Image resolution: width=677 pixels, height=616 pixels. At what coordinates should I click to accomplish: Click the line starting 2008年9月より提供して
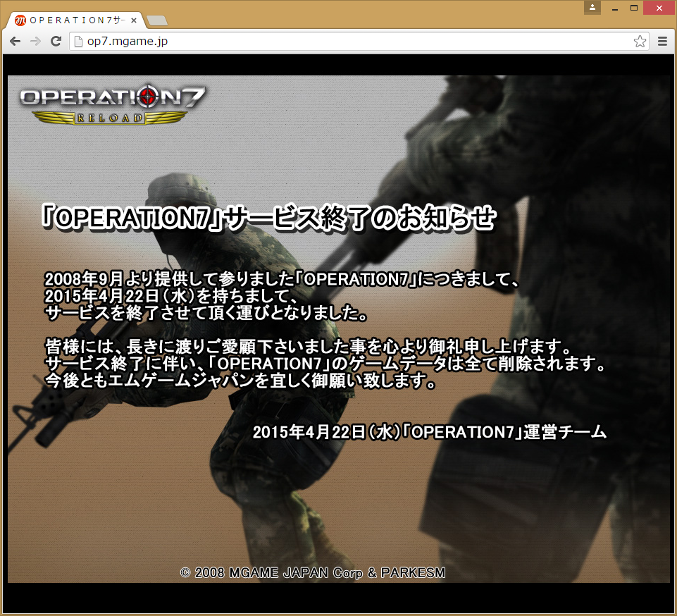[x=282, y=279]
